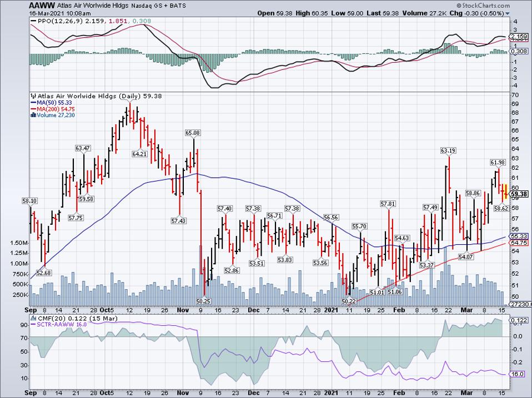Click the 57.49 peak price label
The width and height of the screenshot is (532, 398).
[x=430, y=208]
